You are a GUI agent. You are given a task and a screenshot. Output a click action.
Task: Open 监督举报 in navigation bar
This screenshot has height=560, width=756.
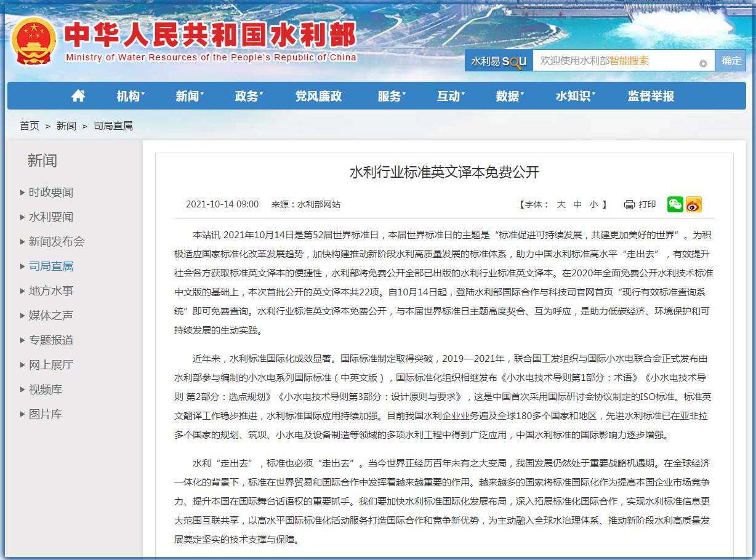651,96
